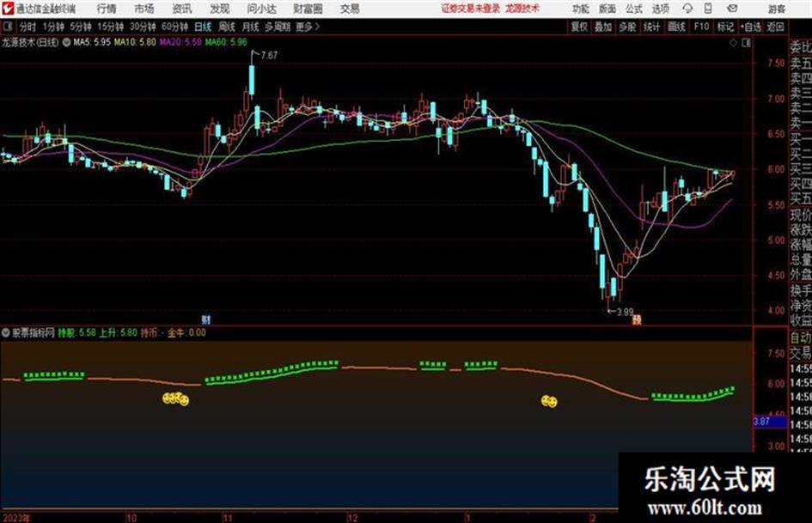812x523 pixels.
Task: Switch to 5分钟 period tab
Action: click(x=81, y=27)
